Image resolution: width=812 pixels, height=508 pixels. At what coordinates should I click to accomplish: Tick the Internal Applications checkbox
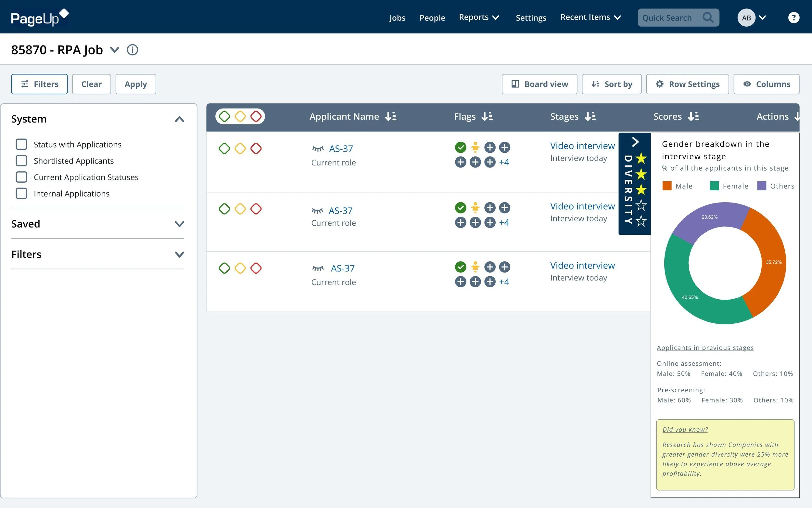tap(21, 193)
